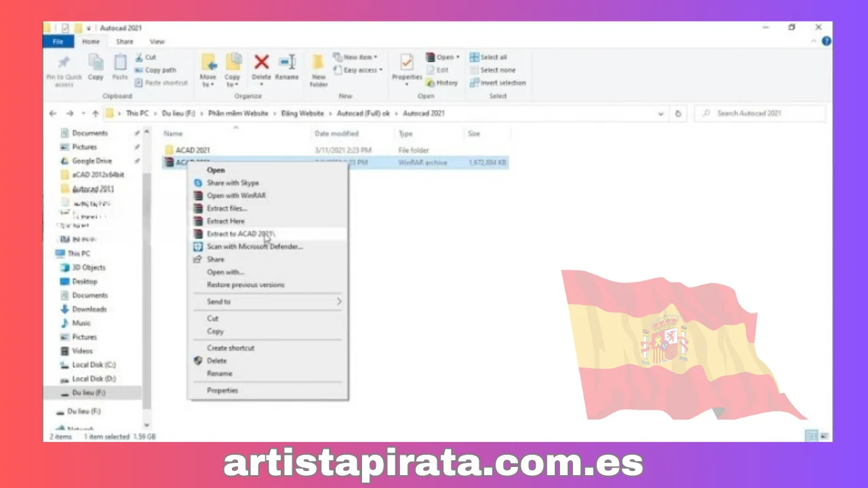Open Google Drive in the sidebar
This screenshot has height=488, width=868.
tap(92, 161)
